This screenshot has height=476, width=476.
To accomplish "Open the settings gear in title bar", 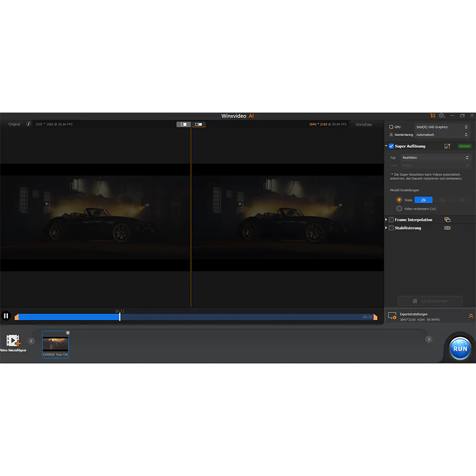I will click(x=442, y=116).
